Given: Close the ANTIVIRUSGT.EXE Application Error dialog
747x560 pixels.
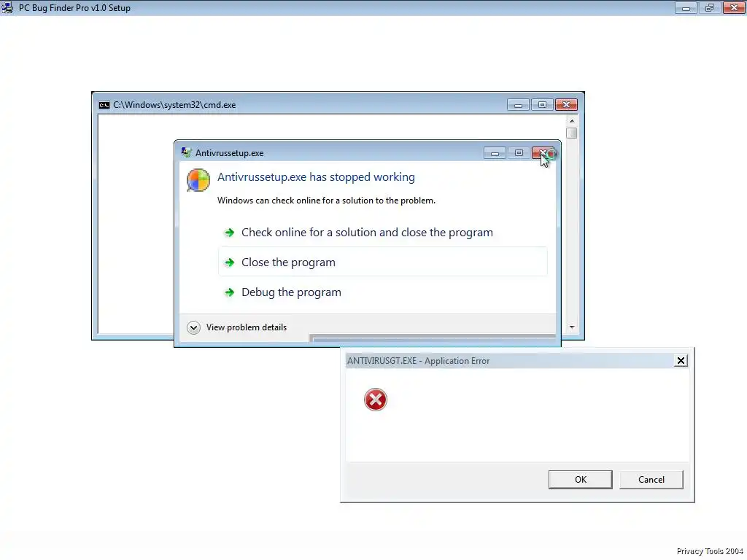Looking at the screenshot, I should (681, 361).
